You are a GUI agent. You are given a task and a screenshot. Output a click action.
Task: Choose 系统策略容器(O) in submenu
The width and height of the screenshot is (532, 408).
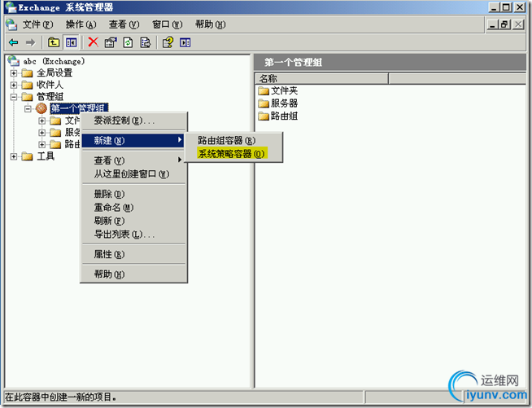[x=233, y=154]
